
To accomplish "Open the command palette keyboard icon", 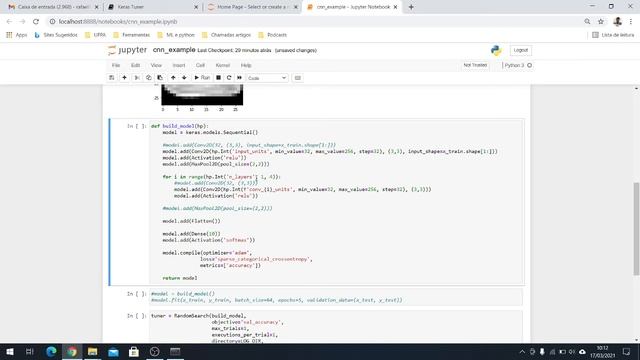I will pyautogui.click(x=298, y=78).
